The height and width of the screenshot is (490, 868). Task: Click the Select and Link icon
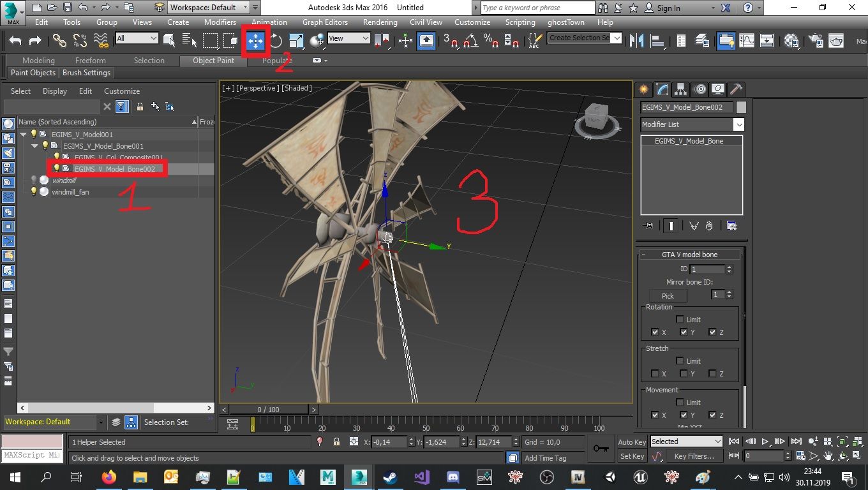click(x=59, y=41)
